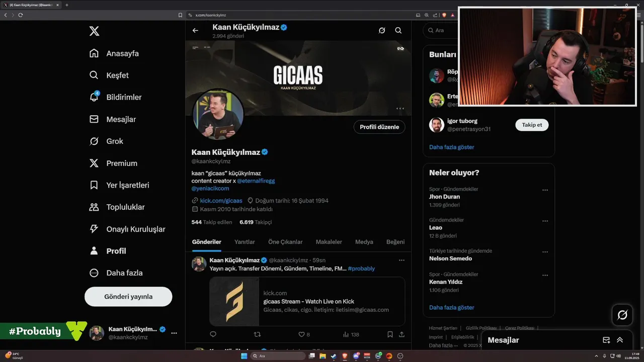The width and height of the screenshot is (644, 362).
Task: Open the @yeniacikcom mention link
Action: (x=210, y=189)
